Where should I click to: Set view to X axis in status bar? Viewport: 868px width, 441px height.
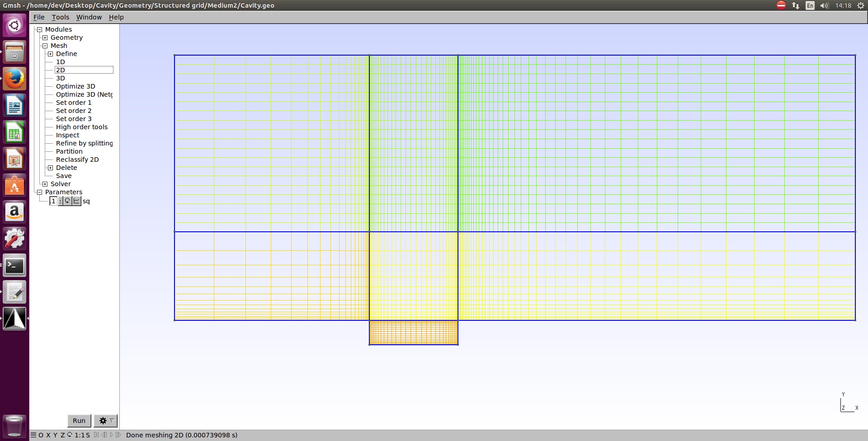pos(48,435)
